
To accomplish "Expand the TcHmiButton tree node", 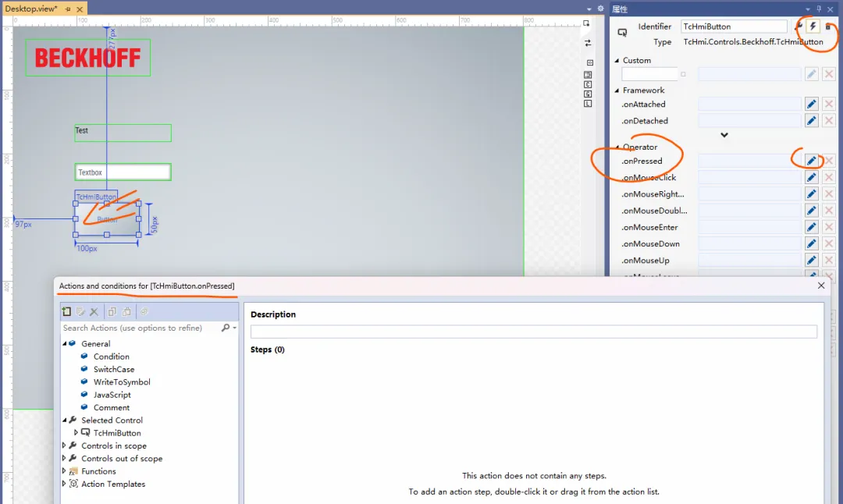I will pos(76,432).
